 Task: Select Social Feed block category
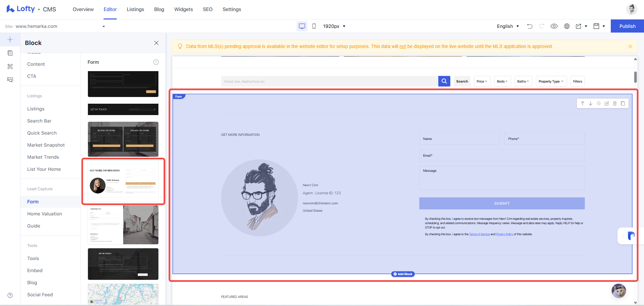pos(40,295)
